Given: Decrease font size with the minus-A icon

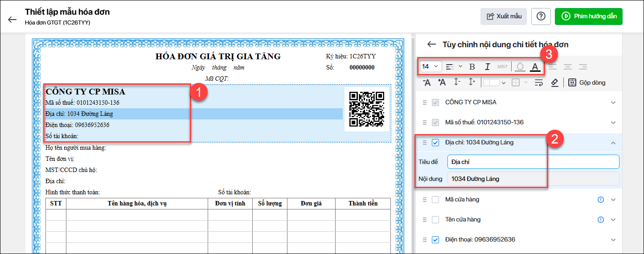Looking at the screenshot, I should [x=427, y=82].
